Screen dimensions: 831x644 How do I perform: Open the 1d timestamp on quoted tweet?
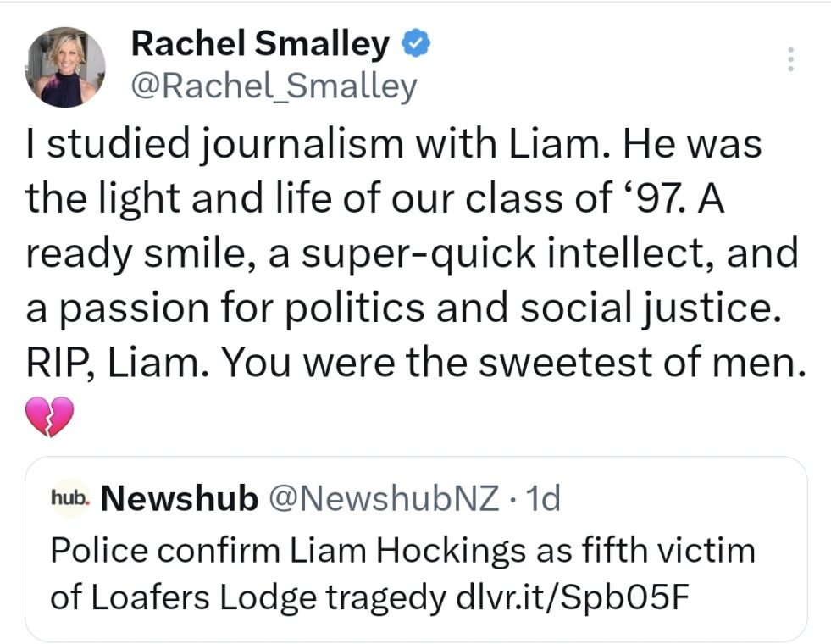(543, 500)
